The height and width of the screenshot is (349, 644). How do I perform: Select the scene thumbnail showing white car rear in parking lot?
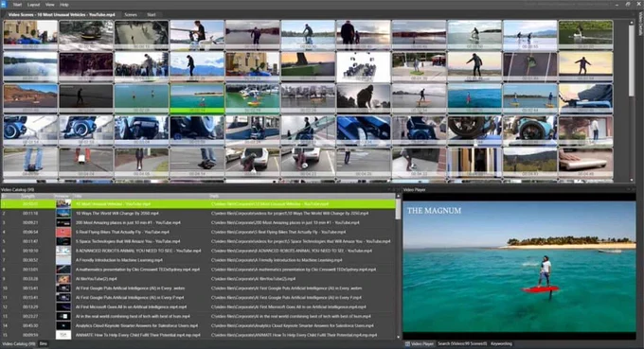(x=253, y=162)
